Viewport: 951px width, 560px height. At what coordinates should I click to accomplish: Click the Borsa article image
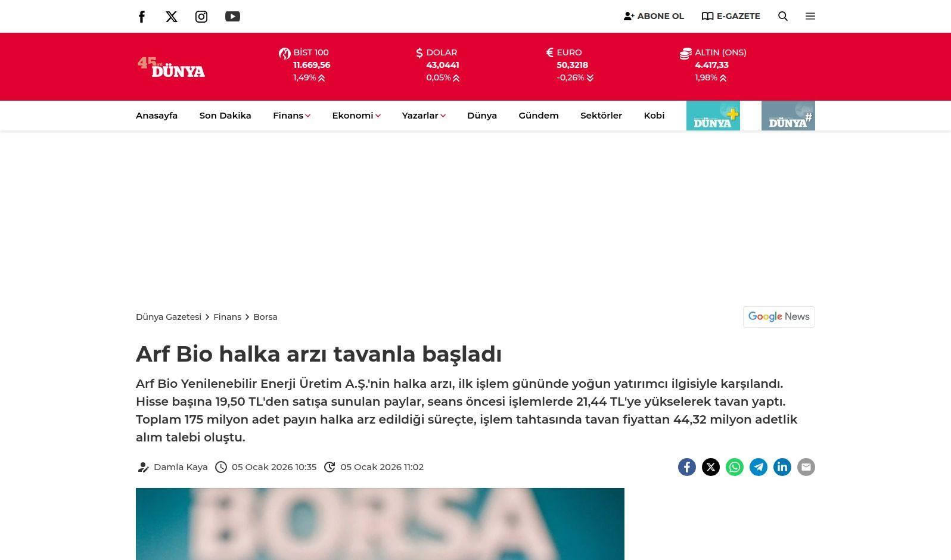[380, 524]
